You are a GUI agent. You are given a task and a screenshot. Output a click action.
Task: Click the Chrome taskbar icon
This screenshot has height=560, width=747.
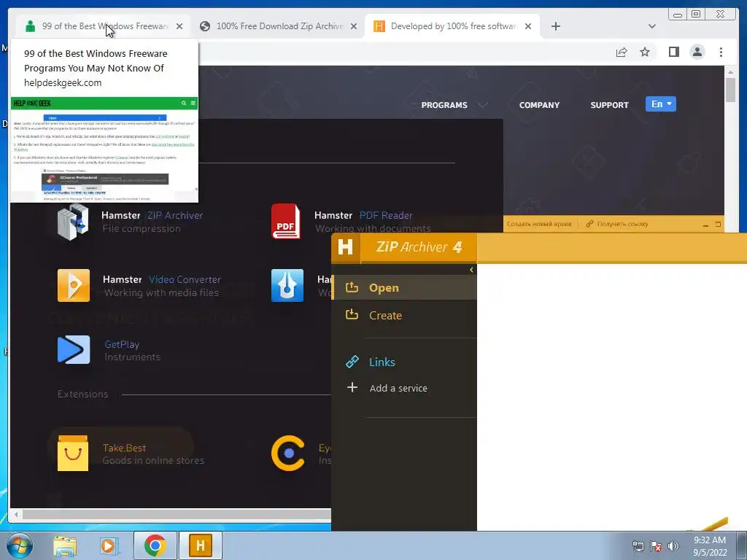[155, 545]
